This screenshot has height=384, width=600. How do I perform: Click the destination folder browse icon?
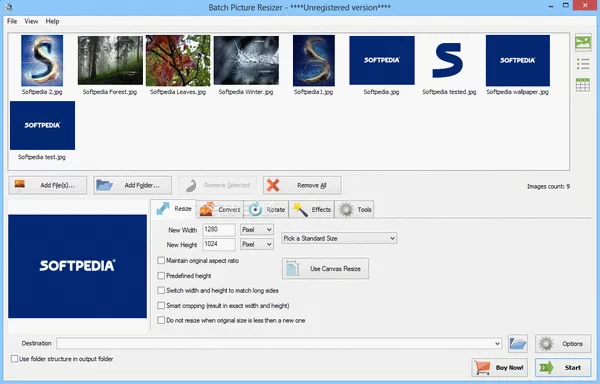click(517, 343)
